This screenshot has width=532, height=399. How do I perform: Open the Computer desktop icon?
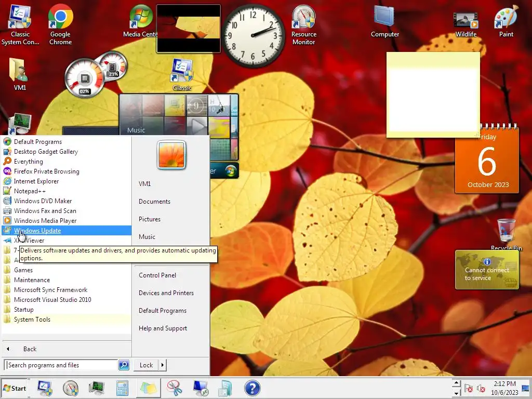point(385,21)
